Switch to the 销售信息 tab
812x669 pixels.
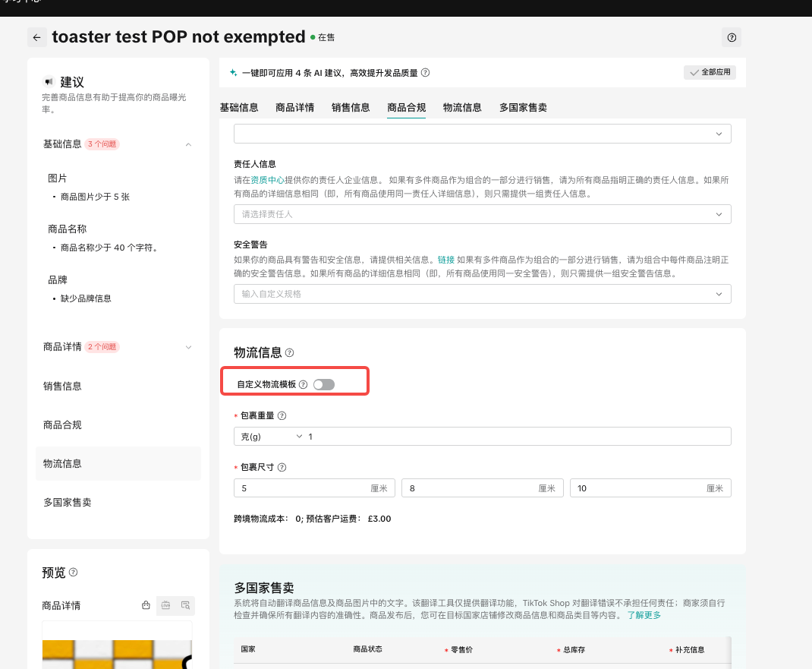pos(351,107)
